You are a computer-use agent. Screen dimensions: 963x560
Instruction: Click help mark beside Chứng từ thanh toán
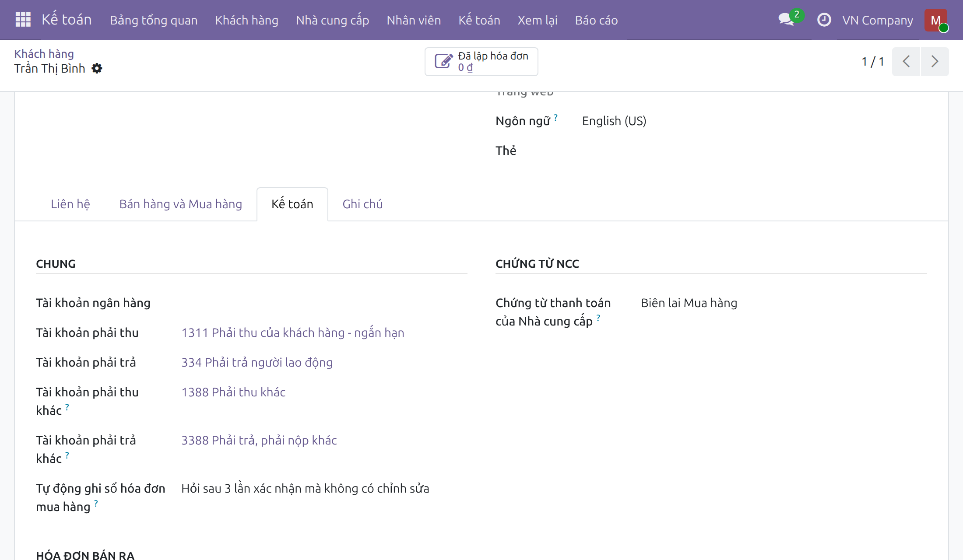pos(598,318)
